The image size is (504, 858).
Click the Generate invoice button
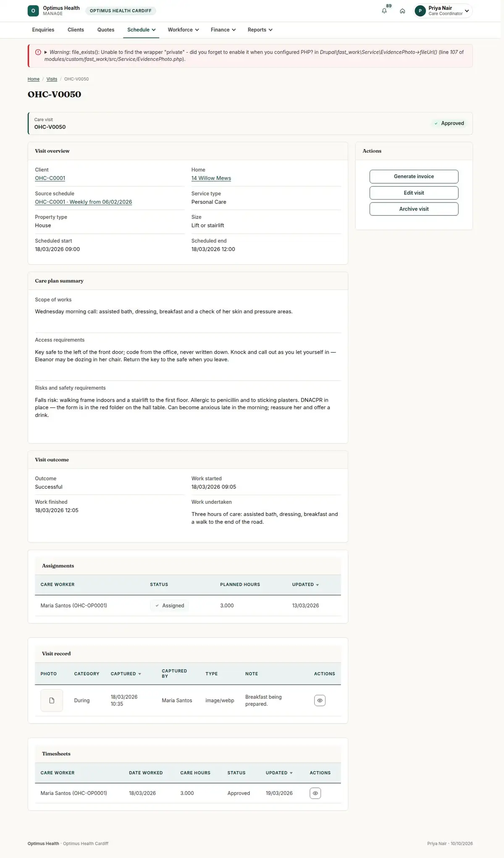point(414,176)
